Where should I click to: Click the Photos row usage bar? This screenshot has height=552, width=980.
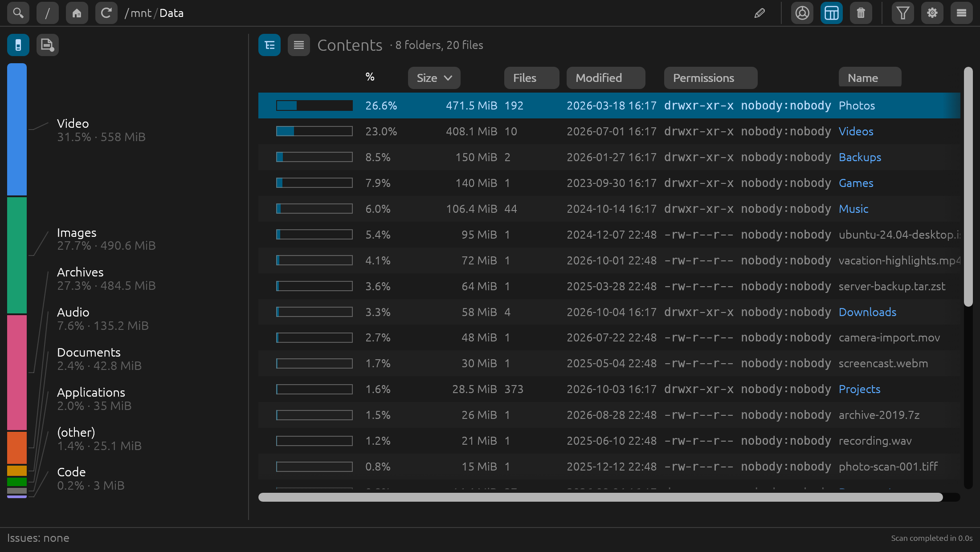[x=314, y=106]
